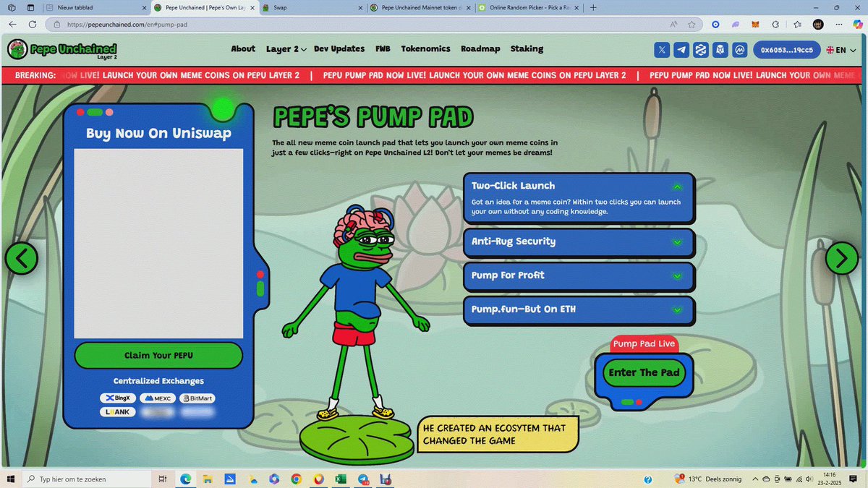Image resolution: width=868 pixels, height=488 pixels.
Task: Open the About menu item
Action: click(243, 49)
